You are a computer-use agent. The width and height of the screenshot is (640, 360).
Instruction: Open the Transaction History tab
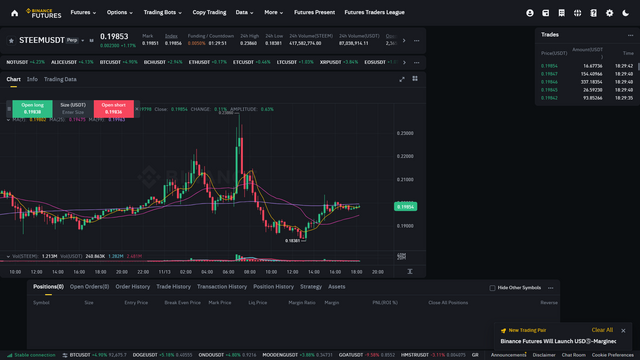click(x=222, y=287)
